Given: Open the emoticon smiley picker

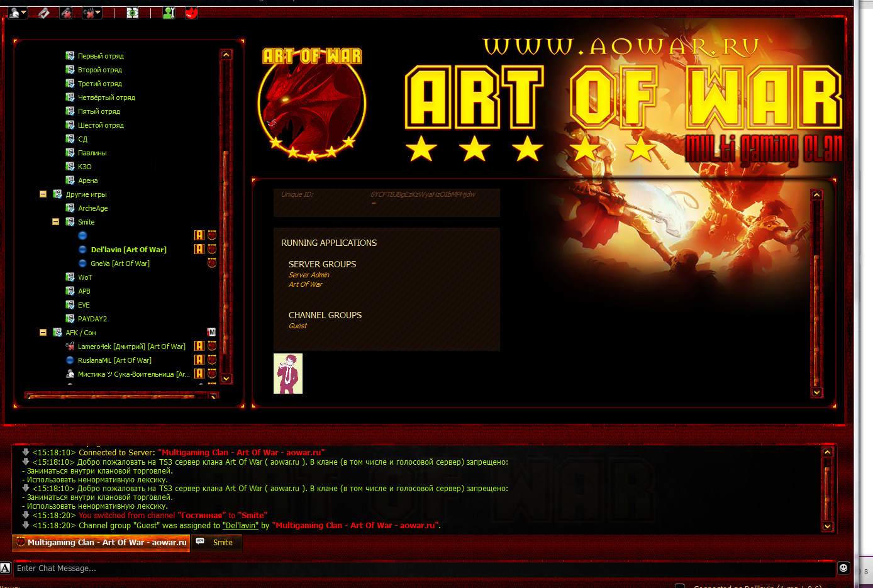Looking at the screenshot, I should click(843, 568).
